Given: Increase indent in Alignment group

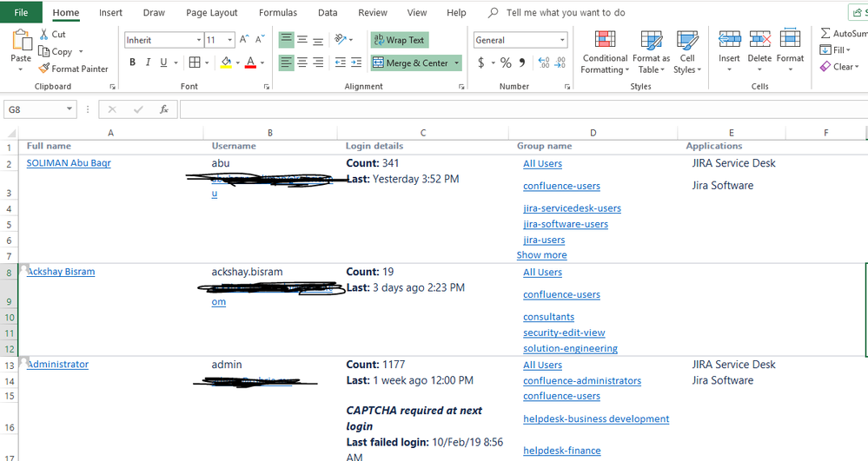Looking at the screenshot, I should click(x=356, y=63).
